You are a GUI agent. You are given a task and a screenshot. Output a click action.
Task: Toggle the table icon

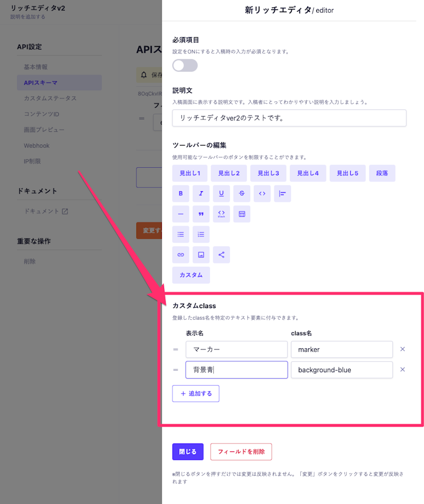(x=242, y=214)
